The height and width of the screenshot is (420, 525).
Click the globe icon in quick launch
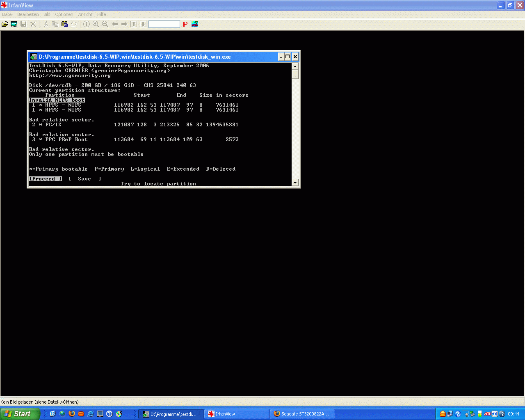[62, 414]
